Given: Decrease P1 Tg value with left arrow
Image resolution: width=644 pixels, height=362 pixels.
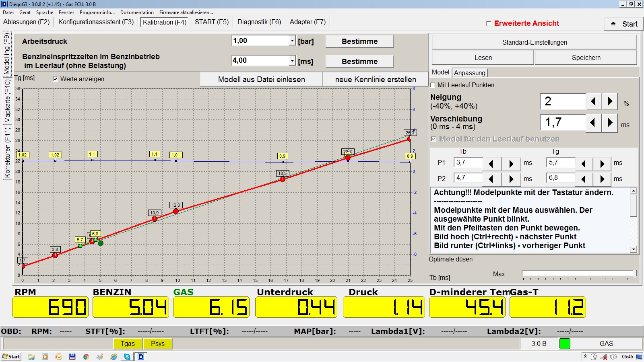Looking at the screenshot, I should [x=584, y=163].
